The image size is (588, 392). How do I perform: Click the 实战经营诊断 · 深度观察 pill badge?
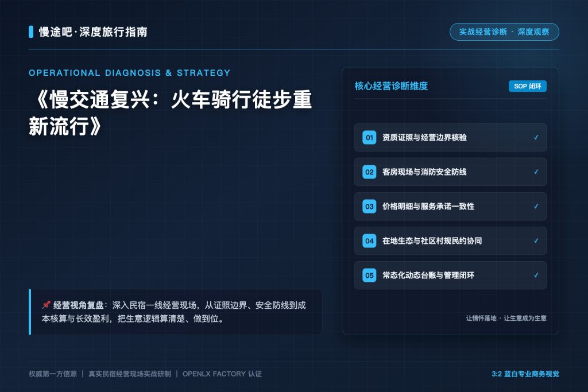tap(504, 32)
